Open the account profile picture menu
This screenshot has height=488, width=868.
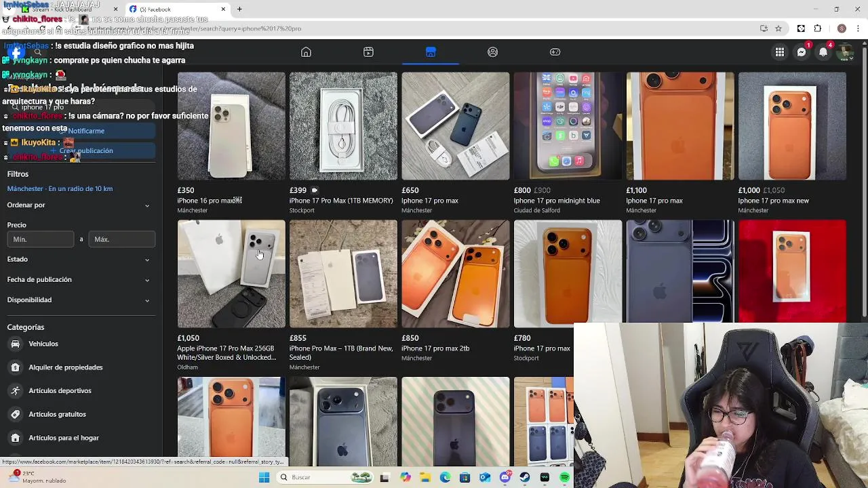tap(845, 52)
